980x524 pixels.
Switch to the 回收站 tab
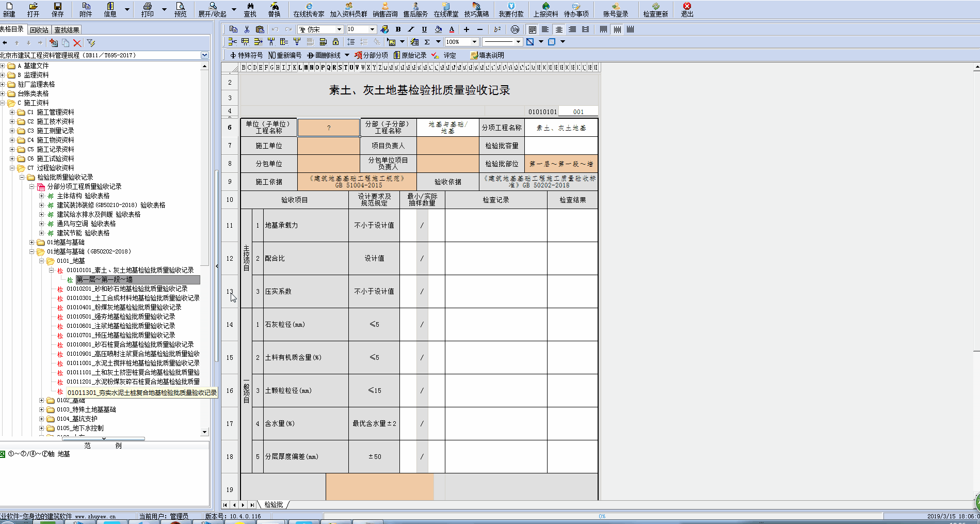(x=39, y=30)
